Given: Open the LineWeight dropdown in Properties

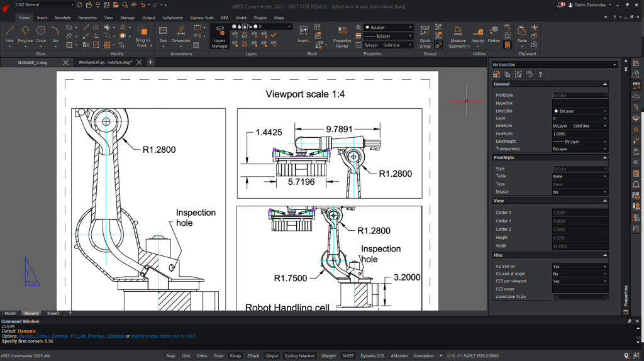Looking at the screenshot, I should click(579, 142).
